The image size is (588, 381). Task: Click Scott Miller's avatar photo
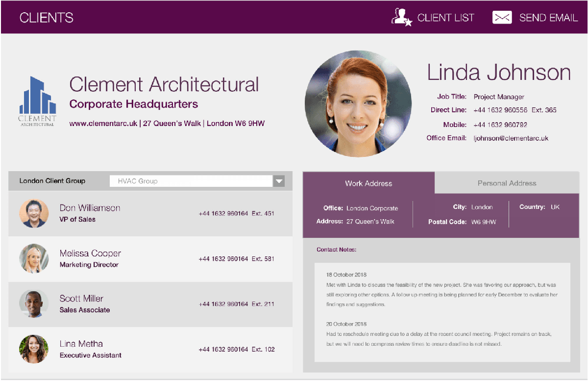click(34, 304)
